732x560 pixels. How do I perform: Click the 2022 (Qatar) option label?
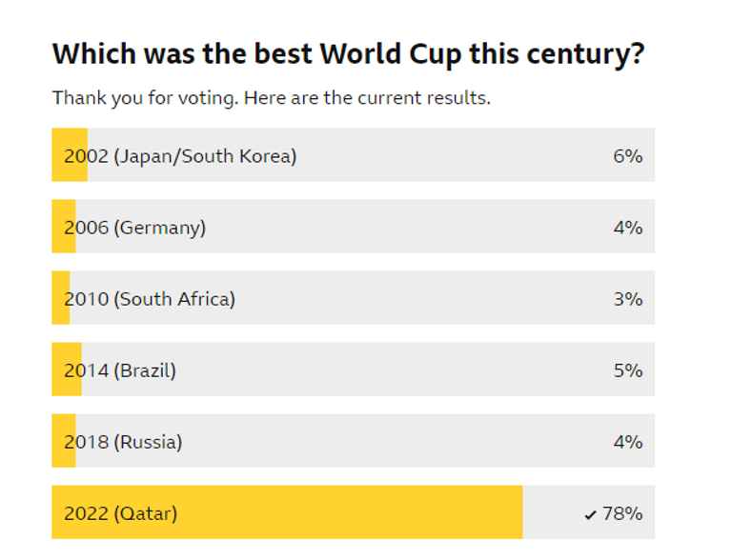click(120, 513)
